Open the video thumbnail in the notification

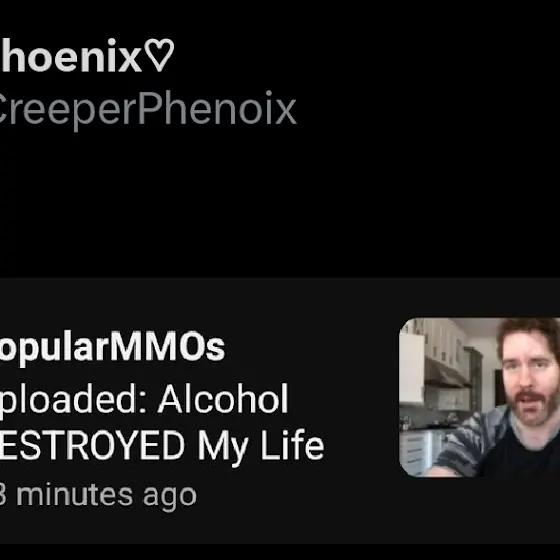point(479,397)
